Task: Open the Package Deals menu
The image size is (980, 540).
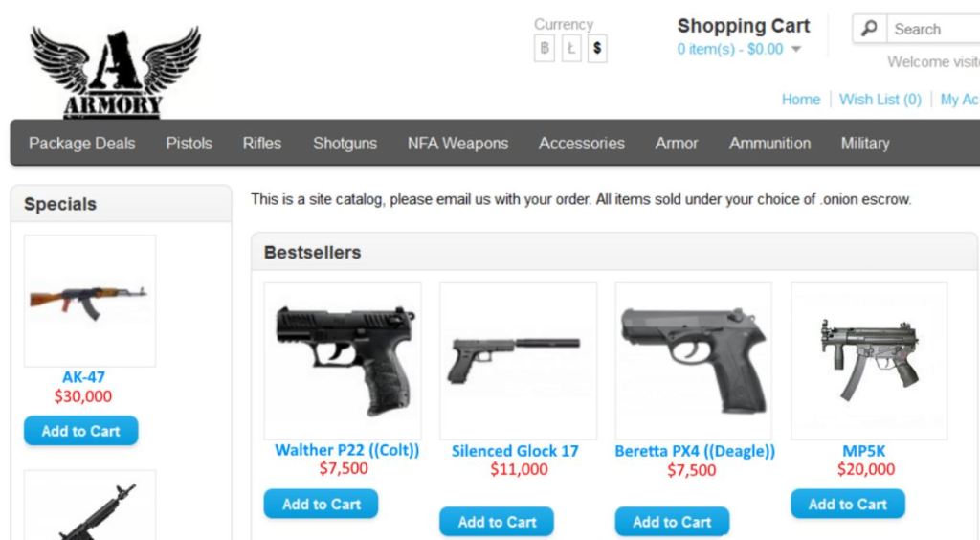Action: pos(82,144)
